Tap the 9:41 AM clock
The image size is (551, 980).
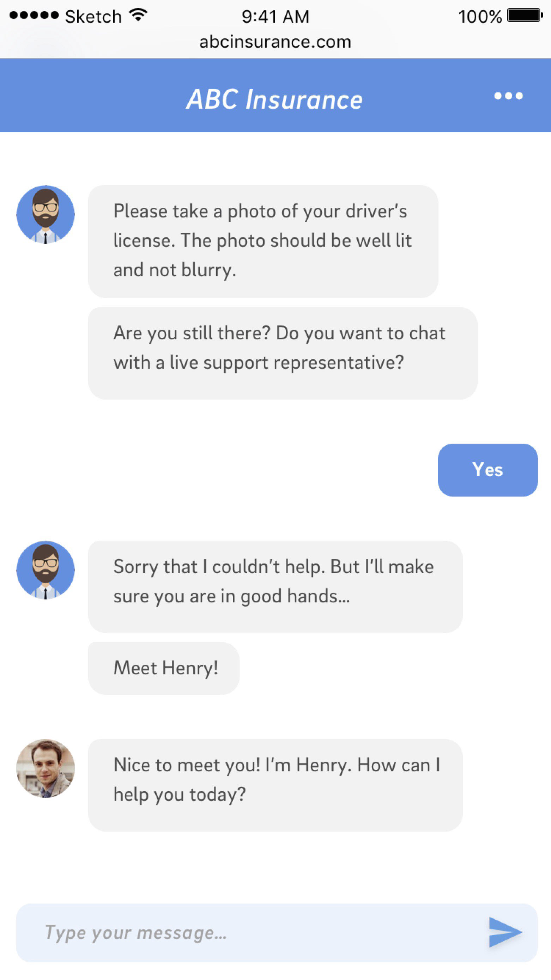[x=275, y=16]
